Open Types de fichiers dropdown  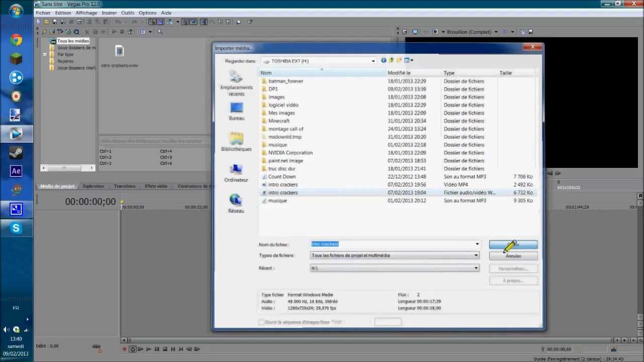pos(394,255)
